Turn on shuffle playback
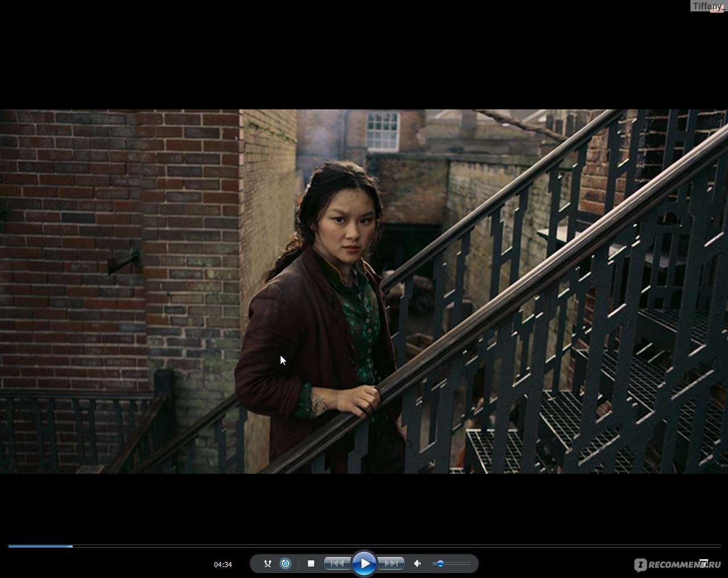This screenshot has width=728, height=578. 268,564
